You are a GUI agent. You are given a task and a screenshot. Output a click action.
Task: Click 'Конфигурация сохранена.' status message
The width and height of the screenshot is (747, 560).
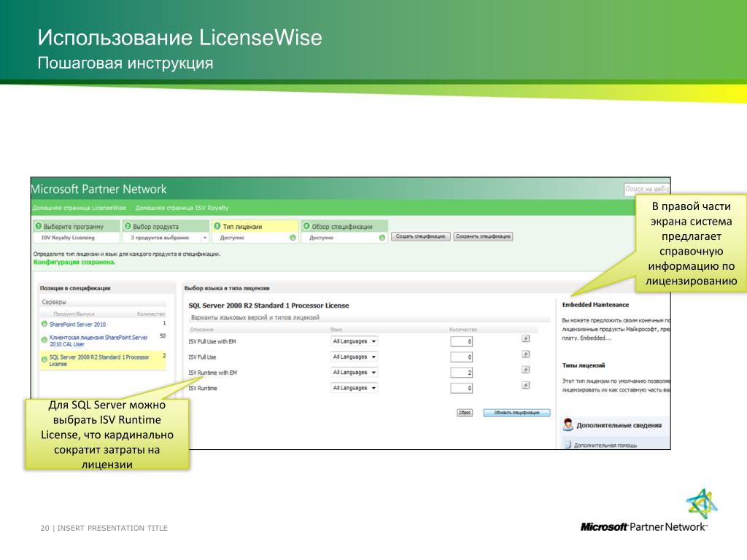click(x=74, y=262)
